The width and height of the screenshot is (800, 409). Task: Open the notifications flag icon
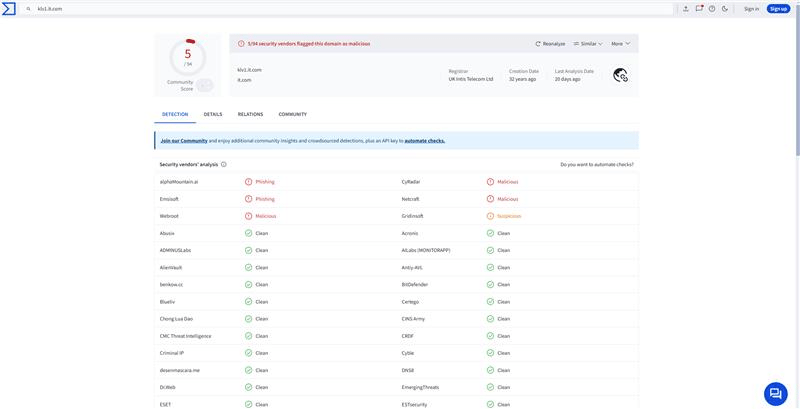click(x=699, y=9)
